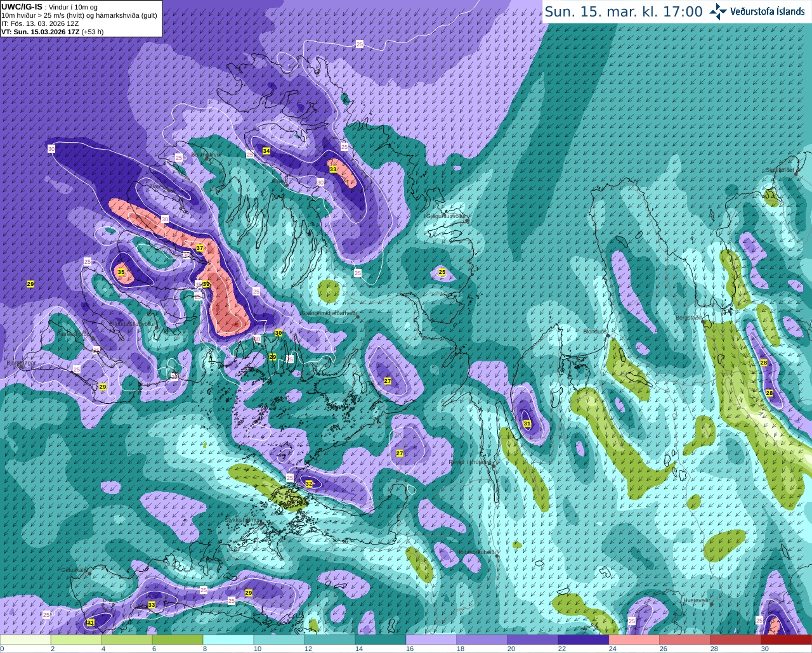Click the yellow gust label 37
The image size is (812, 653).
[200, 248]
